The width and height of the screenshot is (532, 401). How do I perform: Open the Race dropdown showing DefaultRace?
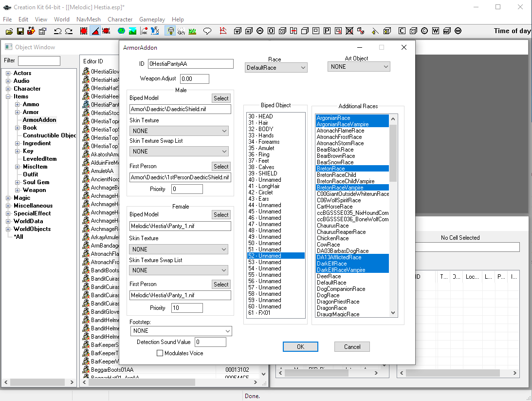(276, 67)
